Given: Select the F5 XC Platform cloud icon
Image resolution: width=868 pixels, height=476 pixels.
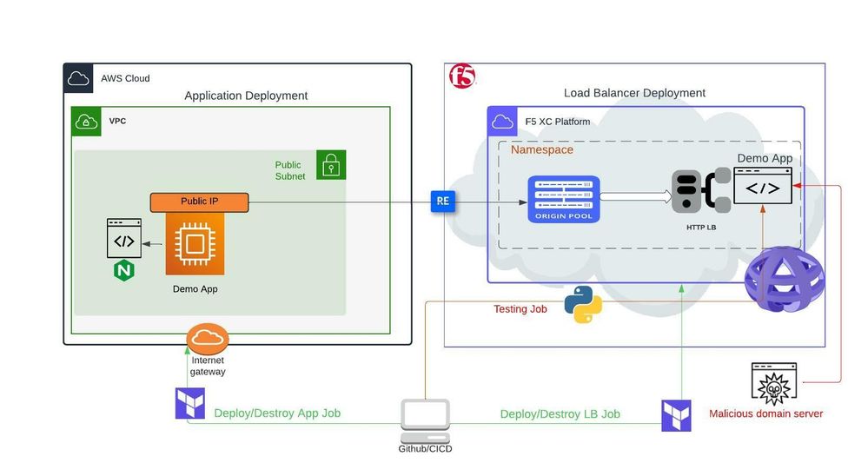Looking at the screenshot, I should point(502,121).
